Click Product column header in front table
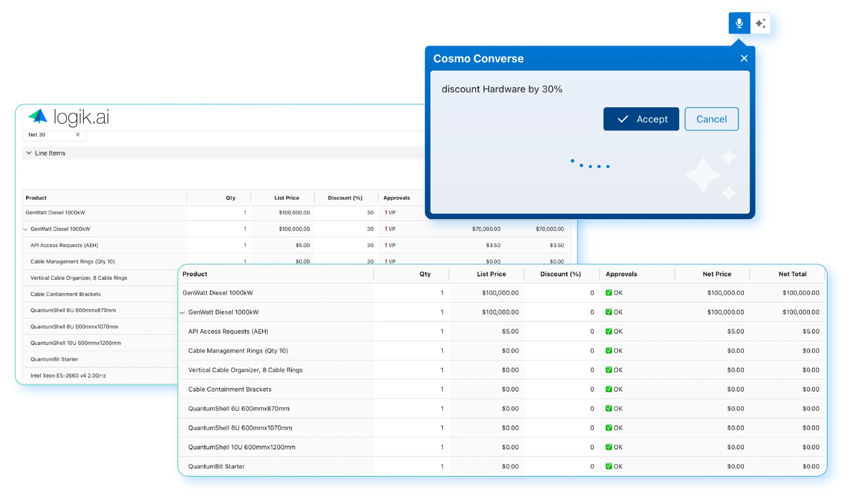 click(195, 274)
